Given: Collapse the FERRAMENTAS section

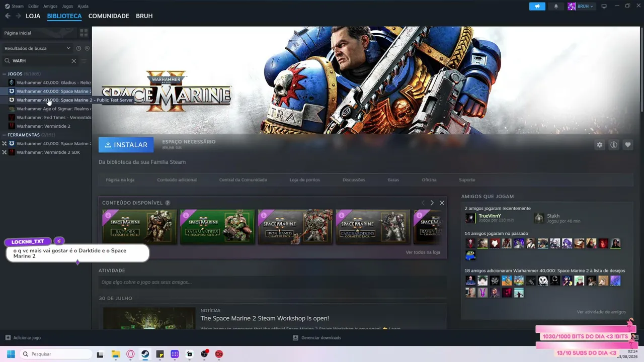Looking at the screenshot, I should [5, 135].
